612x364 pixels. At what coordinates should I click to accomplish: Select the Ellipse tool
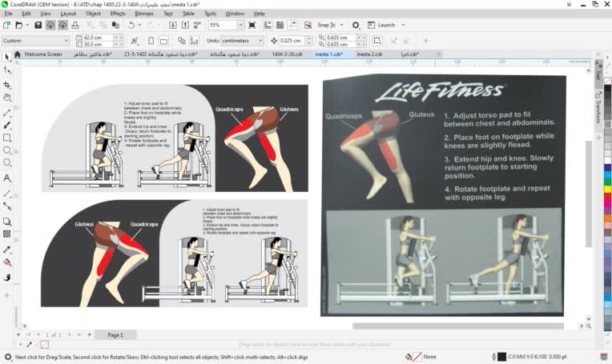pos(6,150)
